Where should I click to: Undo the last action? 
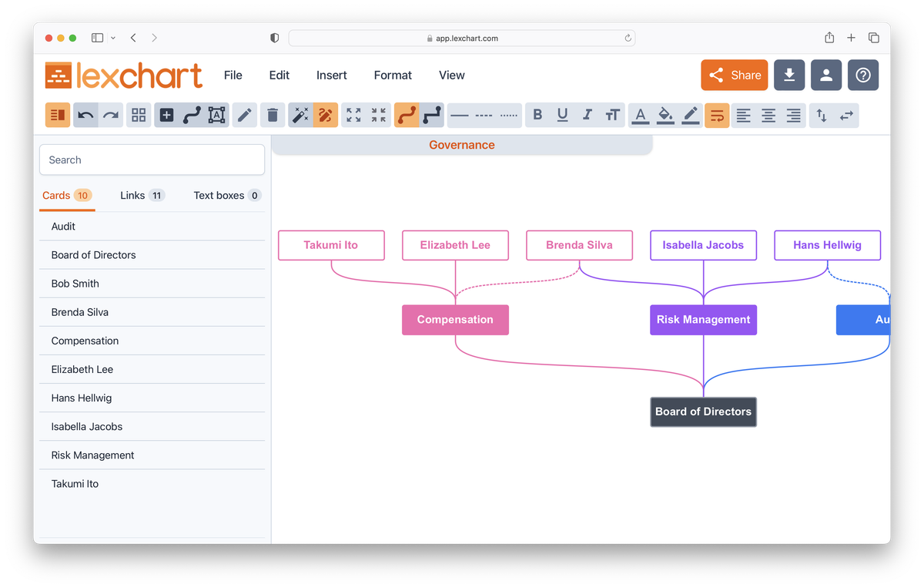tap(85, 116)
